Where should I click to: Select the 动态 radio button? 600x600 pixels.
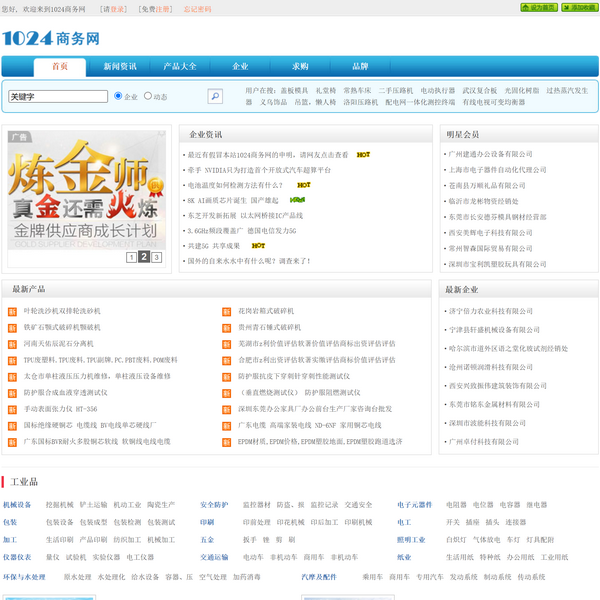tap(148, 96)
